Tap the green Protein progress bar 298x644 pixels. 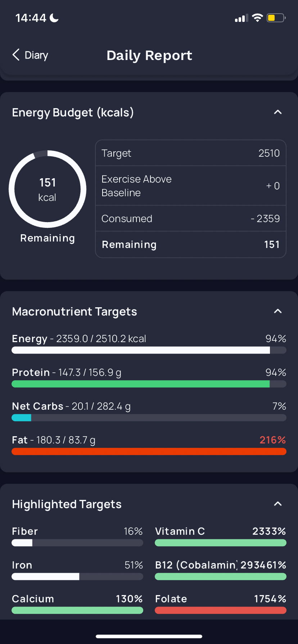tap(149, 384)
